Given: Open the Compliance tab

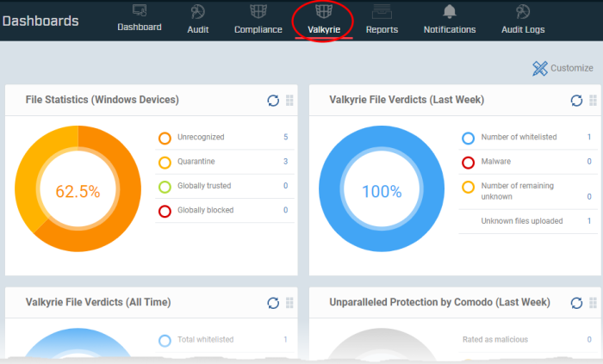Looking at the screenshot, I should 258,20.
